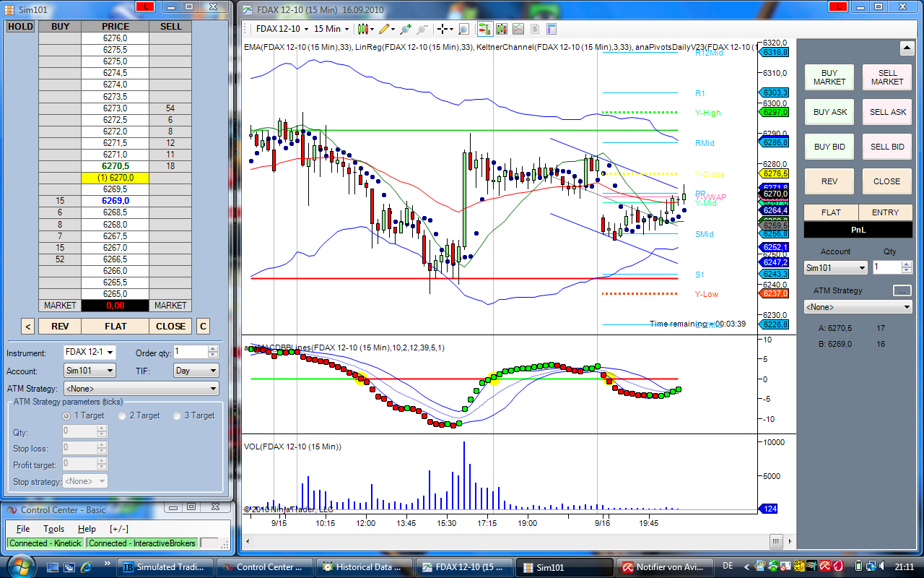Click the SuperDOM CLOSE button
This screenshot has height=578, width=924.
171,327
